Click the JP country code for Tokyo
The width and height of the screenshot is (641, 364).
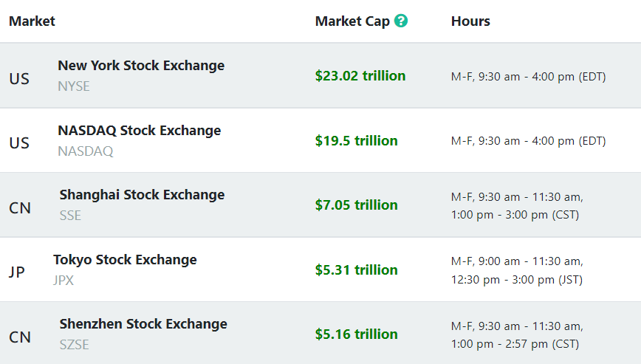17,272
